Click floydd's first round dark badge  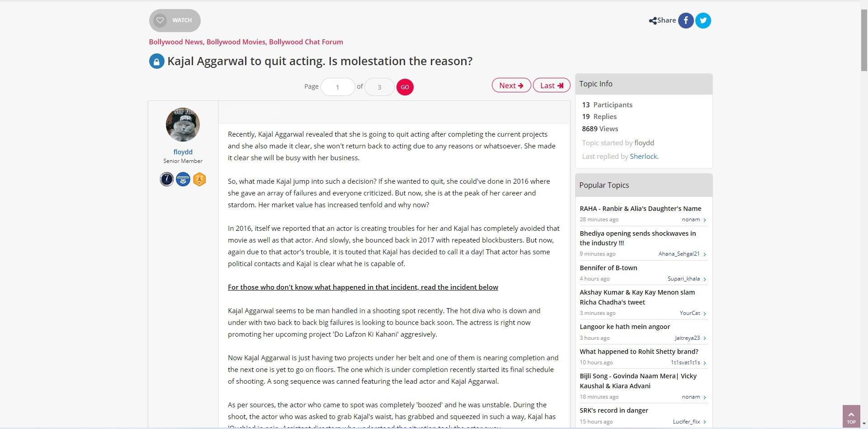pyautogui.click(x=167, y=180)
